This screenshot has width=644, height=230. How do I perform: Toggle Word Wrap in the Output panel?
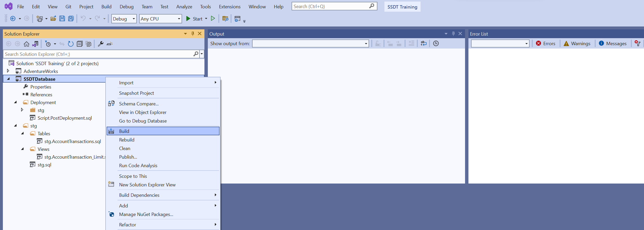[423, 43]
